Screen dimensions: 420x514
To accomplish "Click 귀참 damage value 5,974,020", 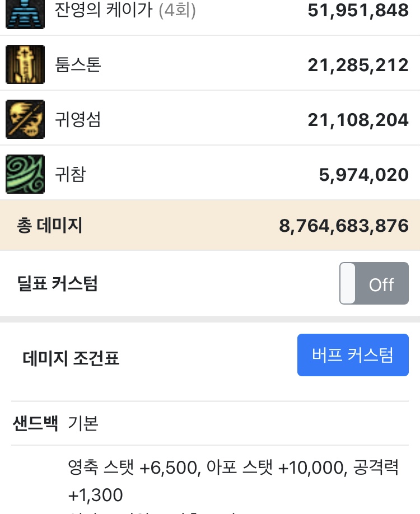I will (364, 175).
